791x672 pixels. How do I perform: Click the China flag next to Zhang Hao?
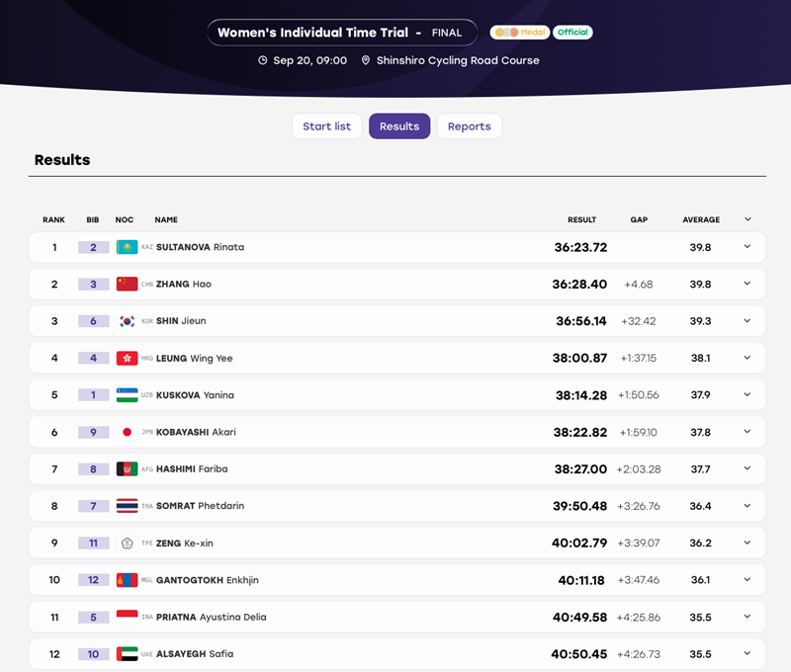tap(127, 284)
